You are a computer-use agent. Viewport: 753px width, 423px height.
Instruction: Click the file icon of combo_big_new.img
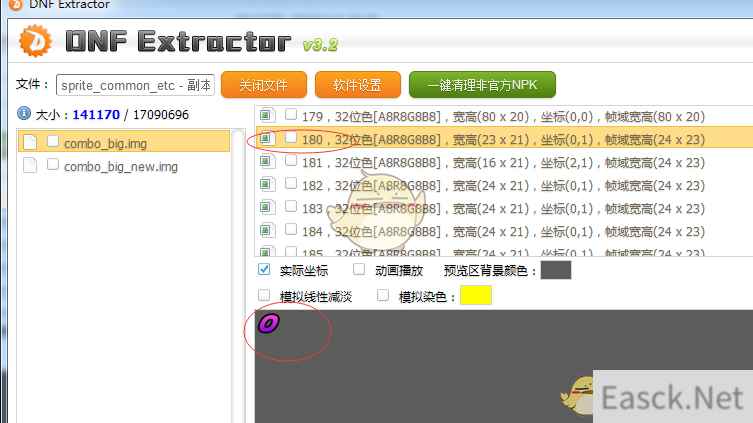pyautogui.click(x=30, y=165)
